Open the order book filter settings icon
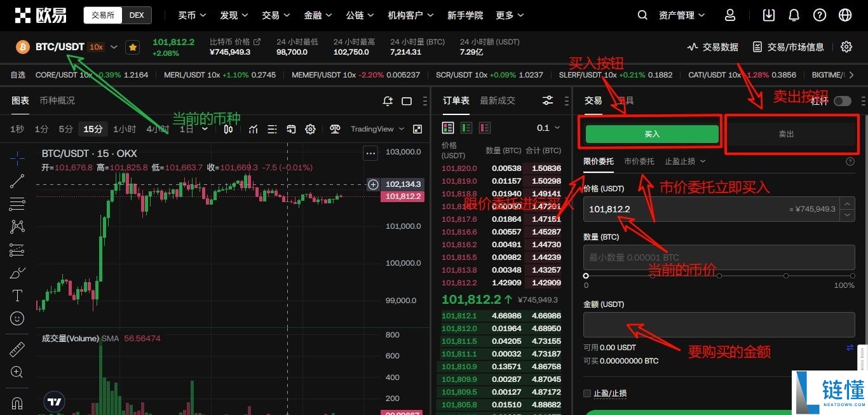The width and height of the screenshot is (868, 415). 548,100
